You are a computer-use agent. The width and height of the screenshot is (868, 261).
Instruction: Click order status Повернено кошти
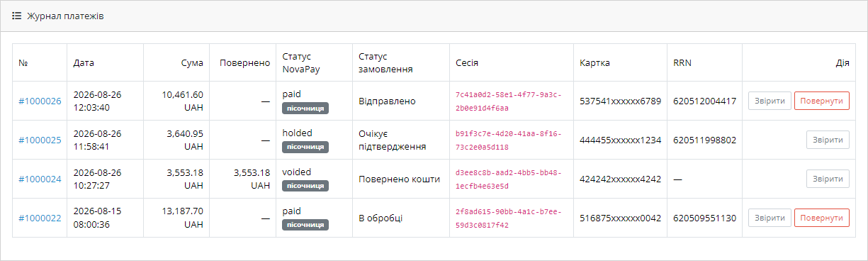tap(400, 179)
